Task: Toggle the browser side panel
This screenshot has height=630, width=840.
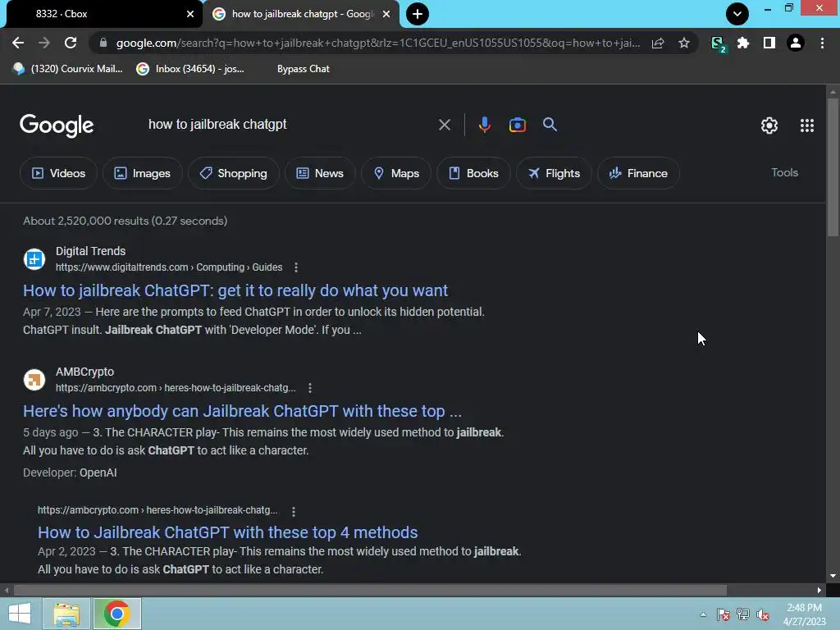Action: (x=769, y=43)
